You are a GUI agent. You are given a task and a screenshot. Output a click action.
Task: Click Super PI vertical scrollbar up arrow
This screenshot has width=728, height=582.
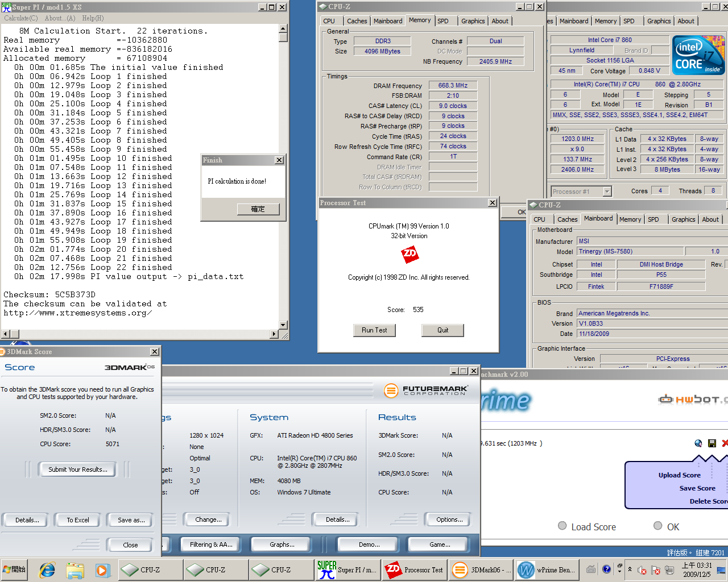click(x=283, y=28)
